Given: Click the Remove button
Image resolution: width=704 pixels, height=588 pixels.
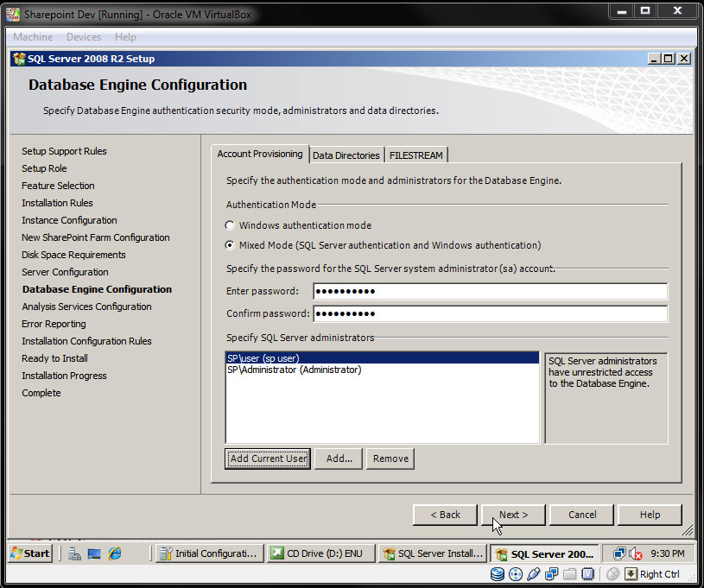Looking at the screenshot, I should click(390, 458).
